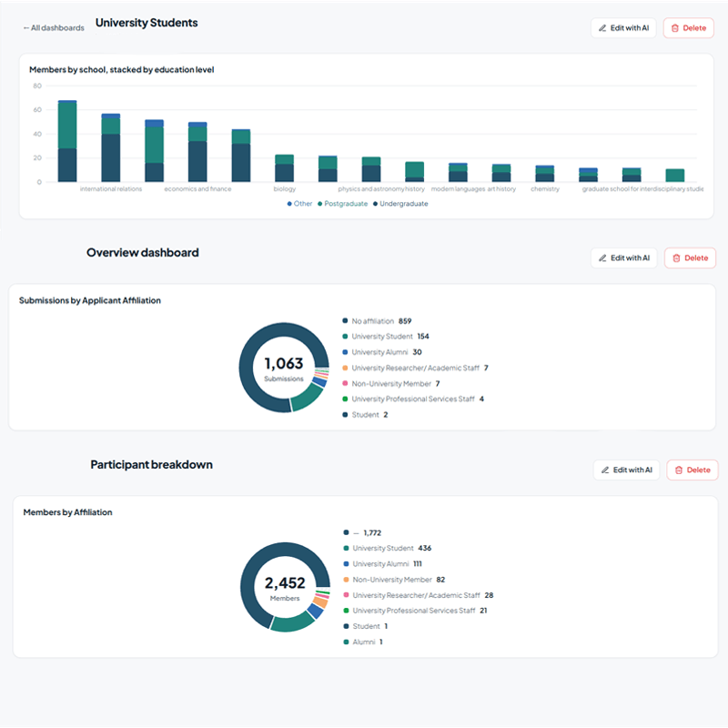The image size is (728, 728).
Task: Select the 'Submissions by Applicant Affiliation' card title
Action: pyautogui.click(x=90, y=300)
